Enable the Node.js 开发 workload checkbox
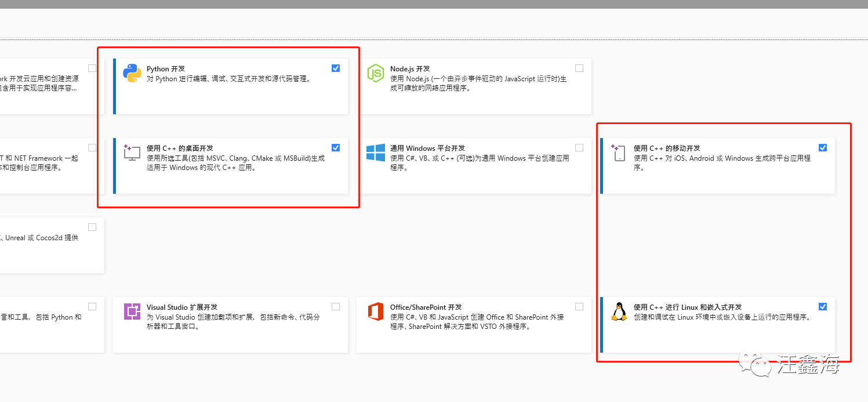The width and height of the screenshot is (868, 402). [x=579, y=68]
